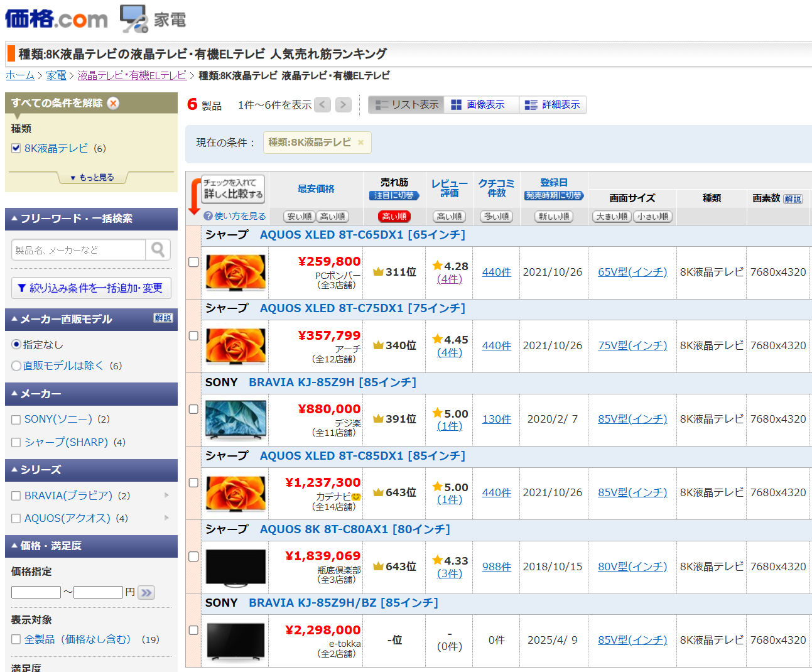Sort screen size by 小さい順

click(652, 217)
